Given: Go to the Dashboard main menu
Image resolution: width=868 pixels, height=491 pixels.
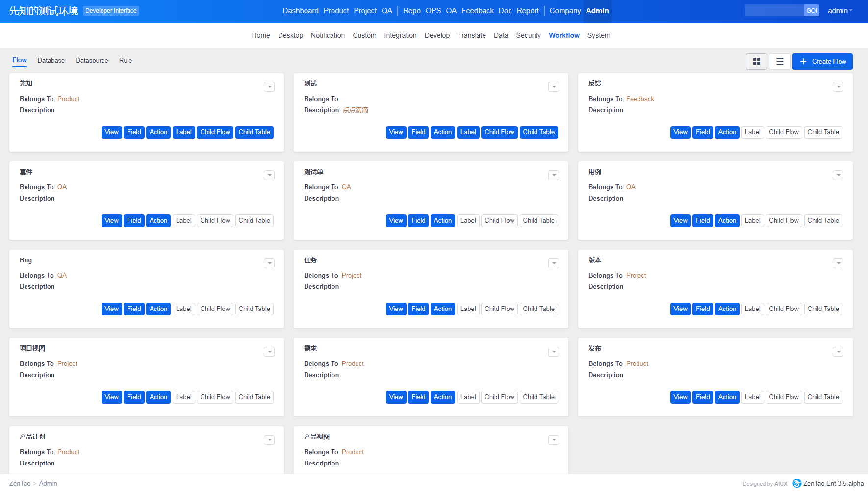Looking at the screenshot, I should click(x=300, y=11).
